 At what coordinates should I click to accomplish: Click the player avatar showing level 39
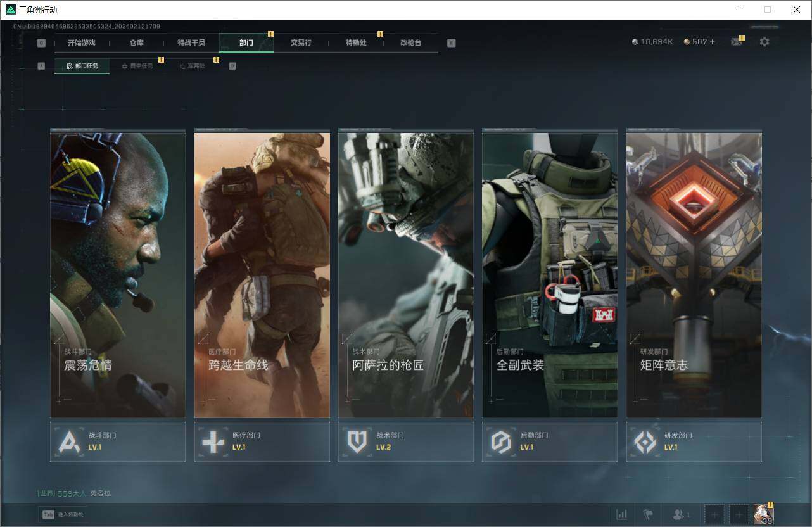[x=763, y=514]
